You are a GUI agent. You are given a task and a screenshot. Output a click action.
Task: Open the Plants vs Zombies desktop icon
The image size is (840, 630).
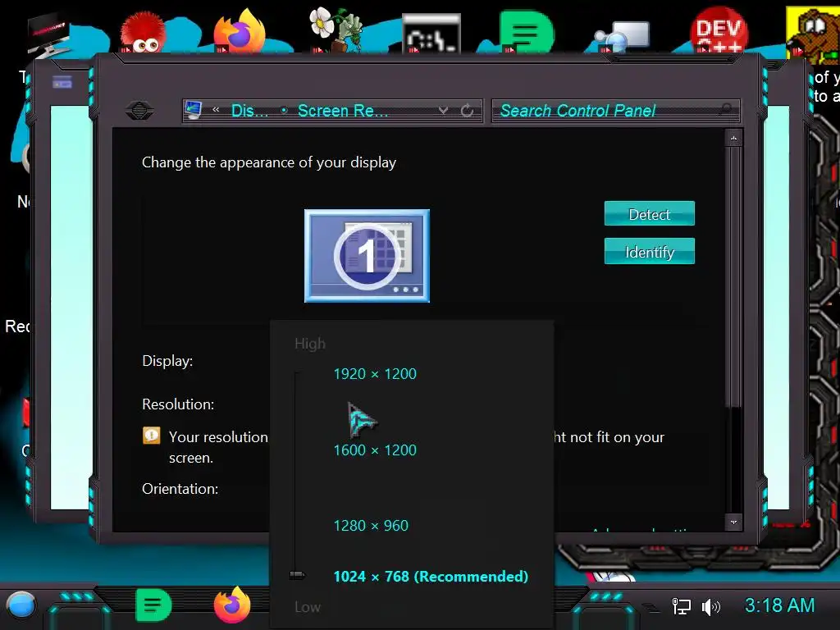pyautogui.click(x=336, y=30)
